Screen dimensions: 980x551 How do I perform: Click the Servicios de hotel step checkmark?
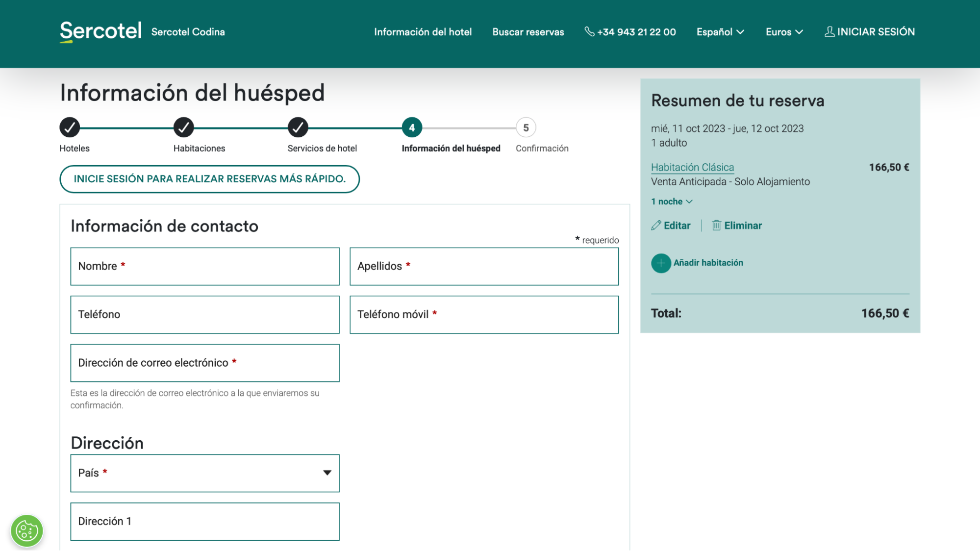(298, 127)
